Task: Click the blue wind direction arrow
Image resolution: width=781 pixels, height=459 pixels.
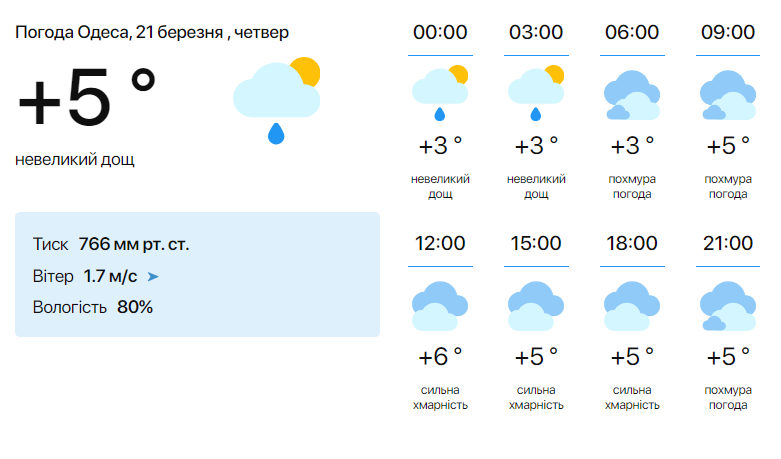Action: pos(153,276)
